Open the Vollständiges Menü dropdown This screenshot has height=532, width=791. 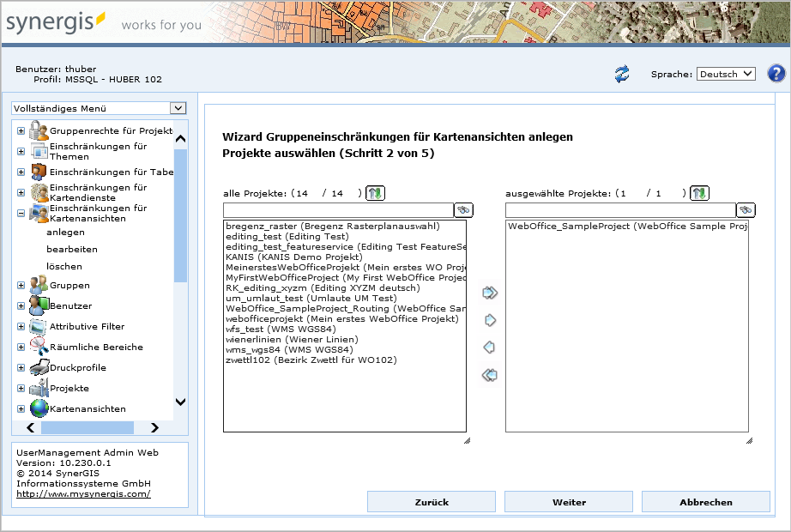pyautogui.click(x=99, y=108)
